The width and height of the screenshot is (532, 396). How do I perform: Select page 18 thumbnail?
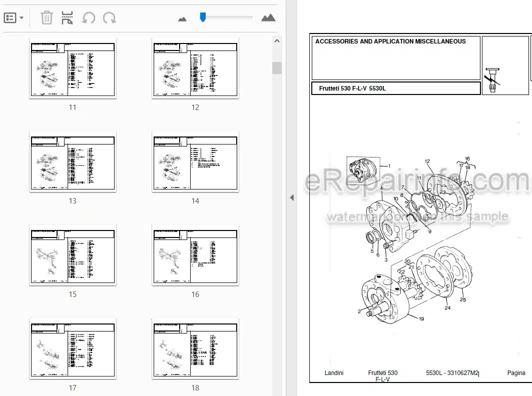[195, 349]
